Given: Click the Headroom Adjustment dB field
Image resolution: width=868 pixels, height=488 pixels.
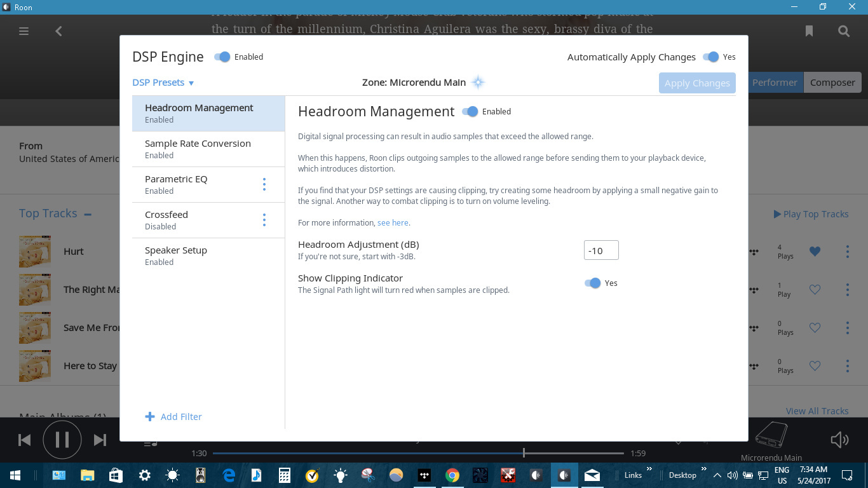Looking at the screenshot, I should click(x=601, y=250).
